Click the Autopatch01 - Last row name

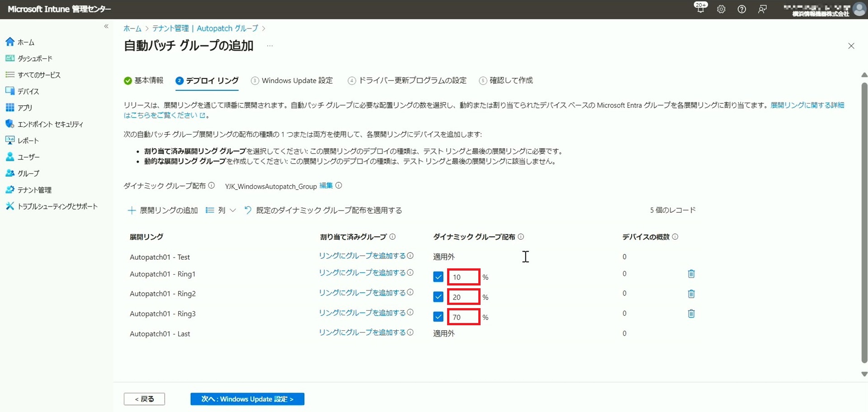click(x=160, y=334)
